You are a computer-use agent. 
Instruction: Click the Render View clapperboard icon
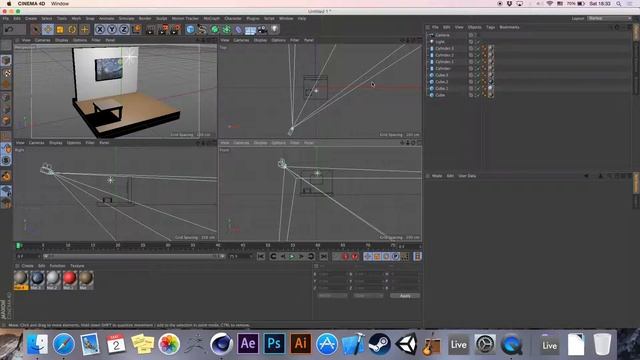coord(151,29)
